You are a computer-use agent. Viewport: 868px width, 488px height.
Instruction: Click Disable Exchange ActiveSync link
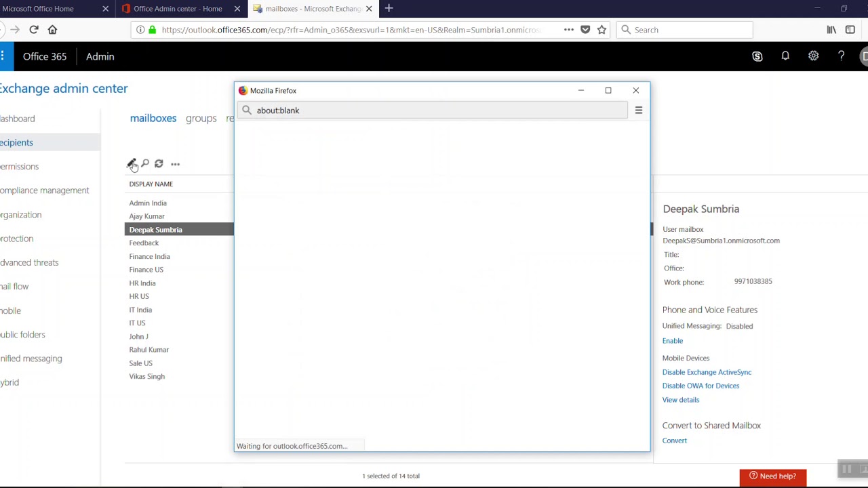click(707, 372)
